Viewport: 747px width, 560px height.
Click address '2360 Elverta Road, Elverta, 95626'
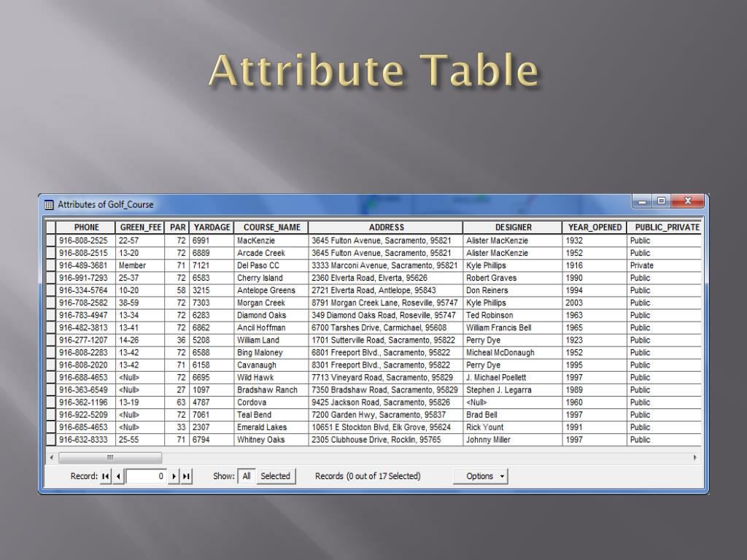[x=385, y=278]
